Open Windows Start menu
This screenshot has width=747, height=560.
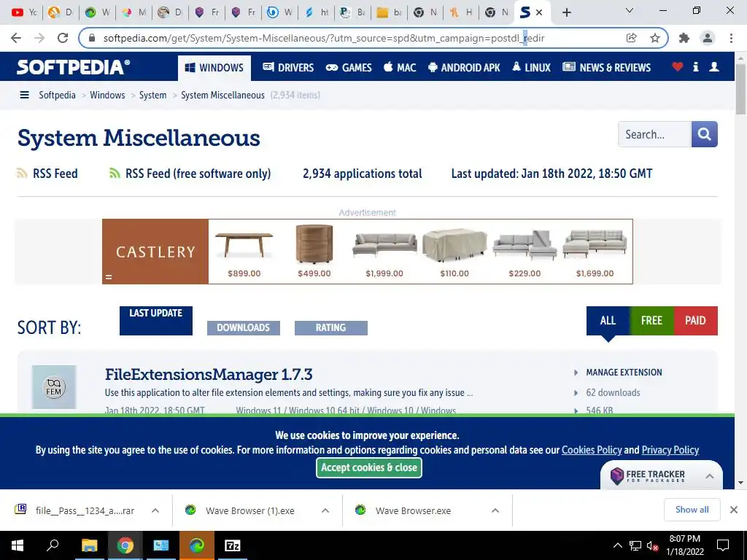(x=18, y=545)
